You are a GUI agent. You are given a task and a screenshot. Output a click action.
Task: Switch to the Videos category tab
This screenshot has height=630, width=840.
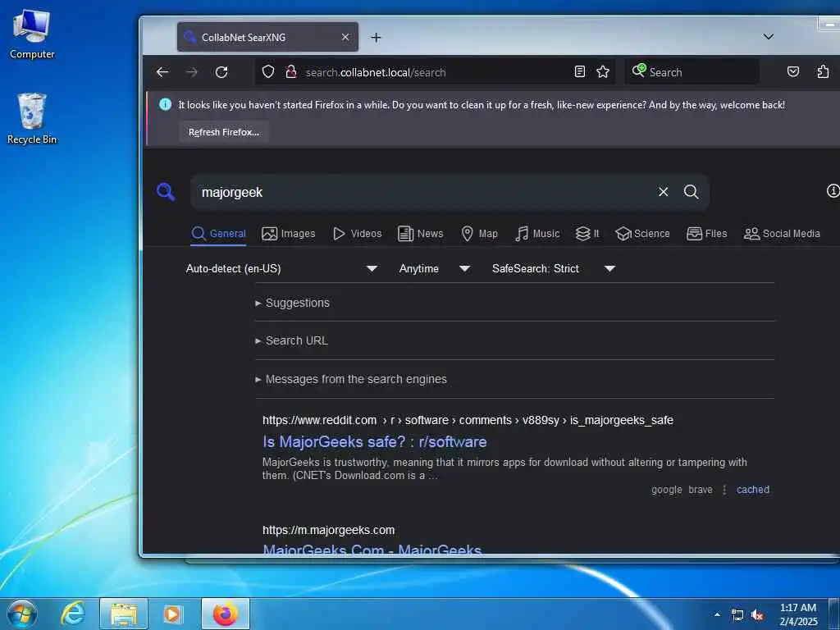[358, 234]
